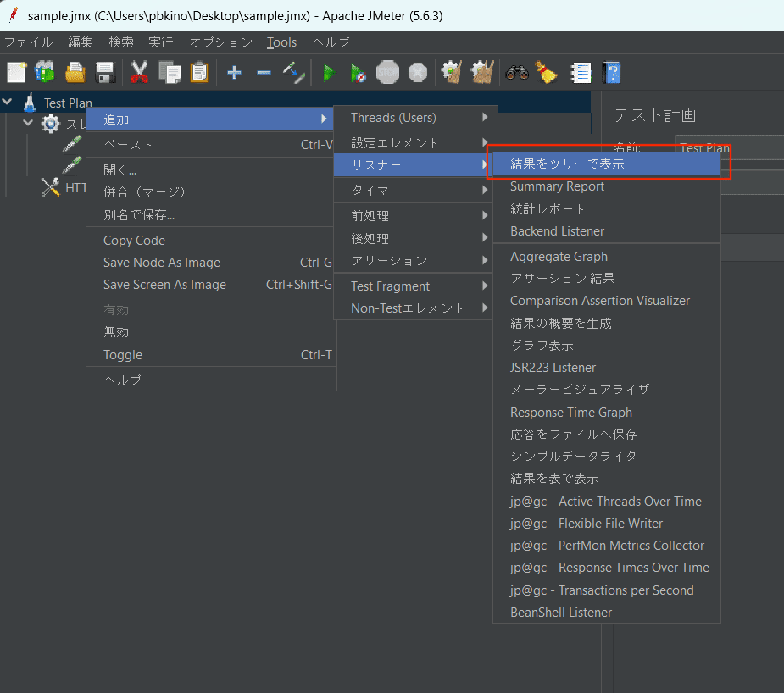The width and height of the screenshot is (784, 693).
Task: Select Response Time Graph listener
Action: coord(607,413)
